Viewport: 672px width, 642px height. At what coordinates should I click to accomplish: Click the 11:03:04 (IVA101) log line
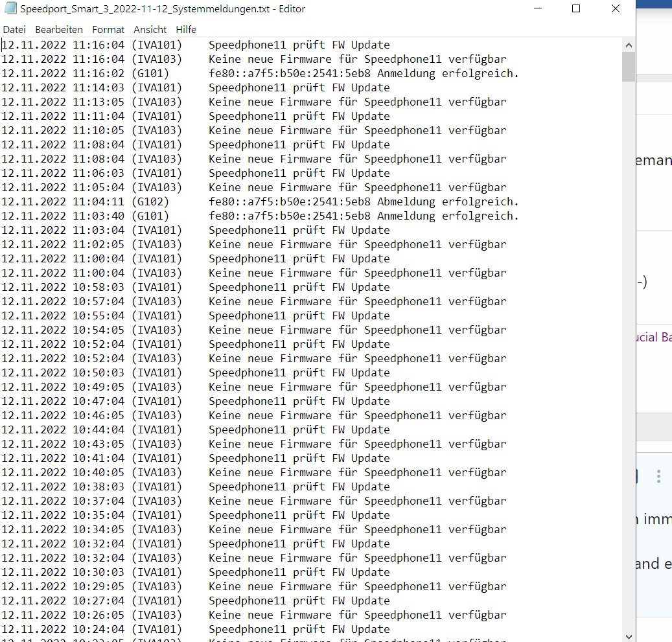click(196, 230)
